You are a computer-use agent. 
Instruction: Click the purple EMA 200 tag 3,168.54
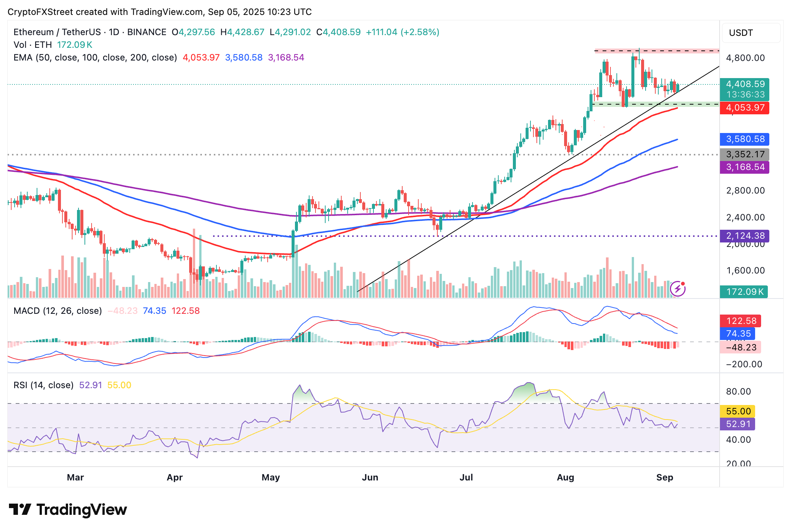(745, 167)
